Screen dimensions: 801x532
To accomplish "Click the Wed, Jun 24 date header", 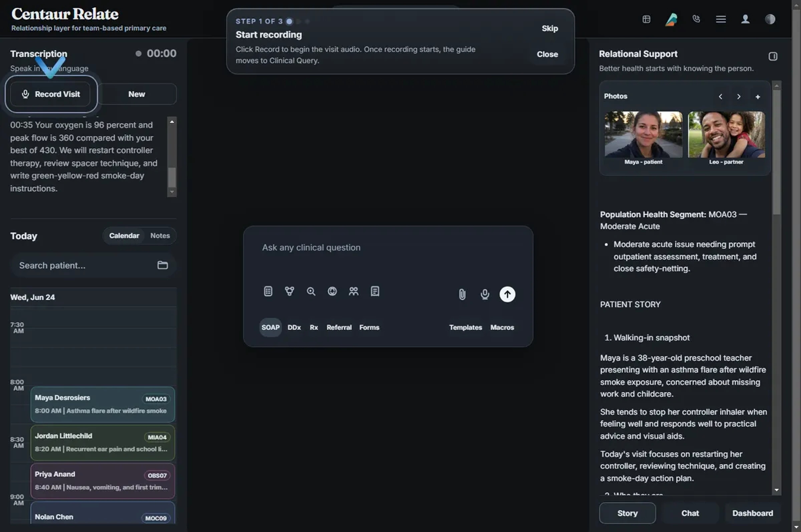I will click(33, 298).
